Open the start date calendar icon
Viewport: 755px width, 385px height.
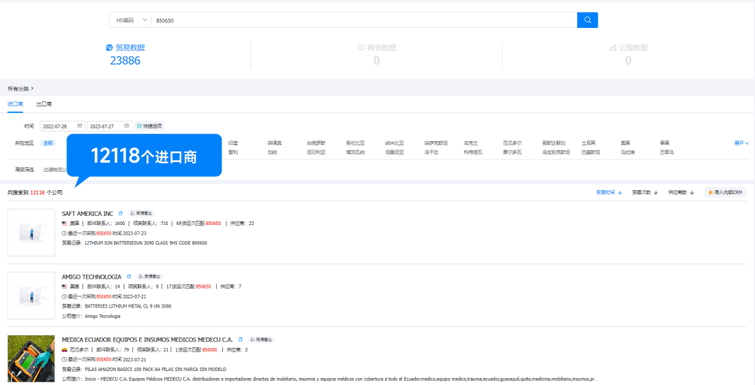point(80,126)
